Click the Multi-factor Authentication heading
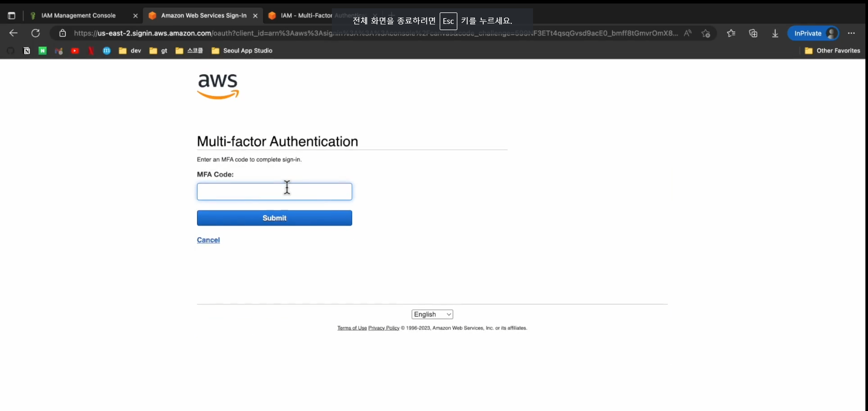Screen dimensions: 868x411 coord(277,141)
